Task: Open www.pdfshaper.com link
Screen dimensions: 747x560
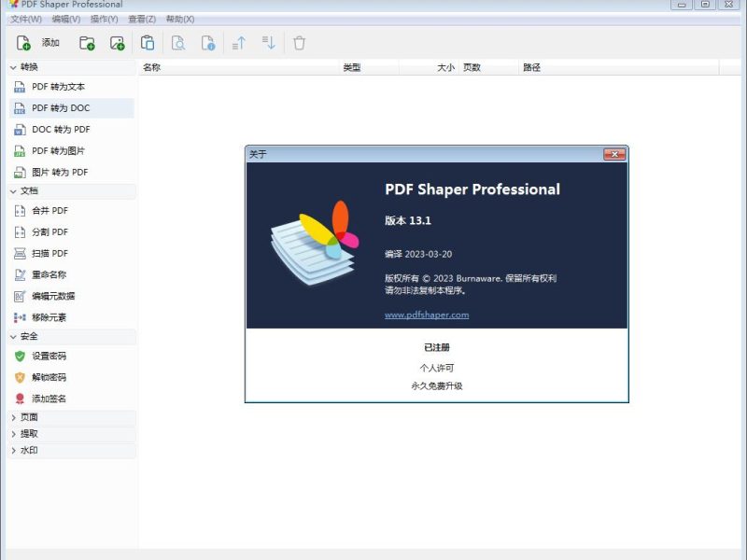Action: 427,315
